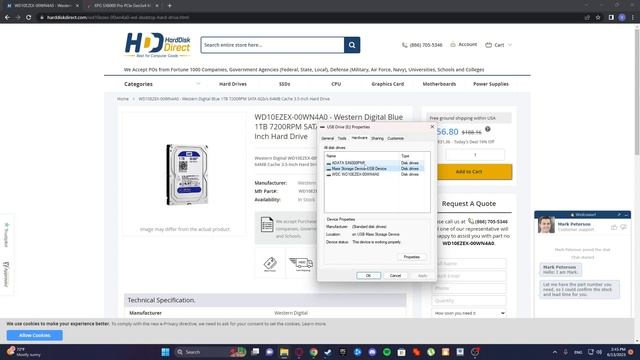Click the HardDisk Direct logo
640x360 pixels.
(158, 45)
